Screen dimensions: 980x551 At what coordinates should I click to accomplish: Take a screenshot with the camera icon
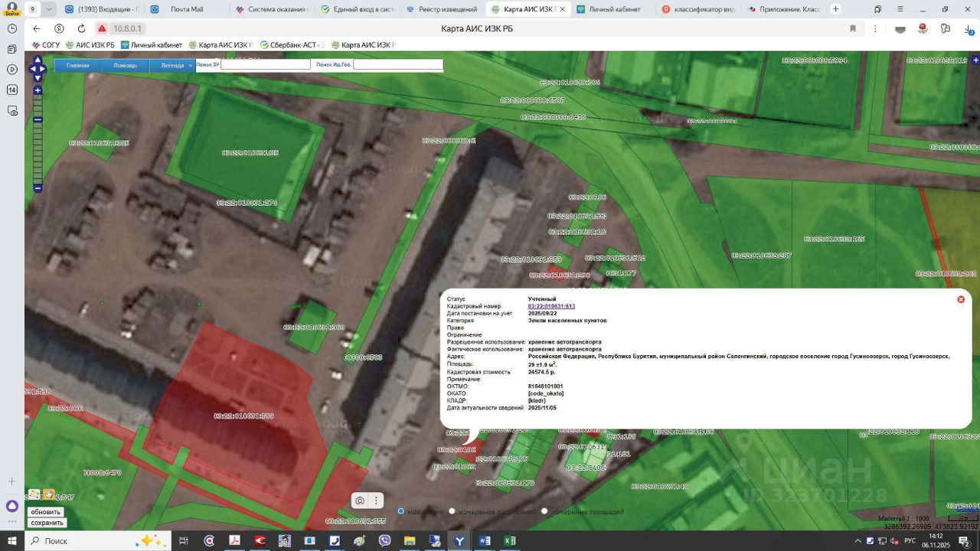click(360, 500)
